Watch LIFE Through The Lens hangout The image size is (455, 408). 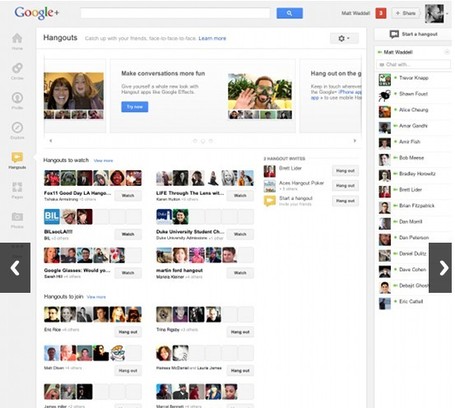pos(240,196)
